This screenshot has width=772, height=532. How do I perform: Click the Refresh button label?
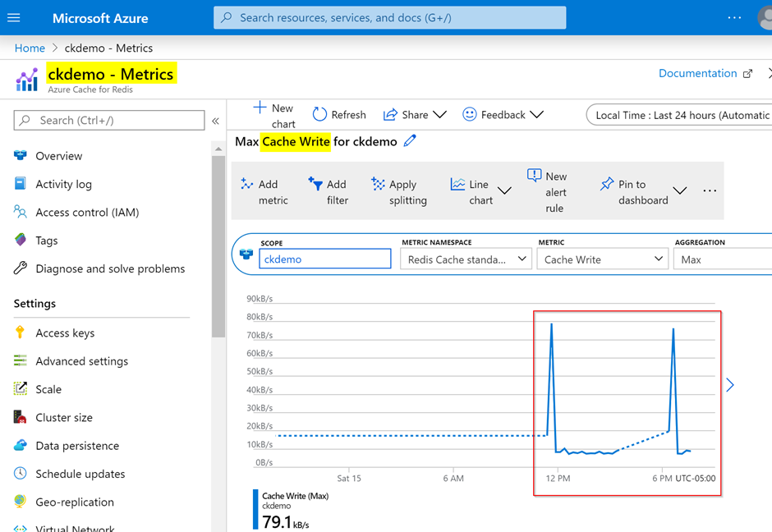pos(348,115)
